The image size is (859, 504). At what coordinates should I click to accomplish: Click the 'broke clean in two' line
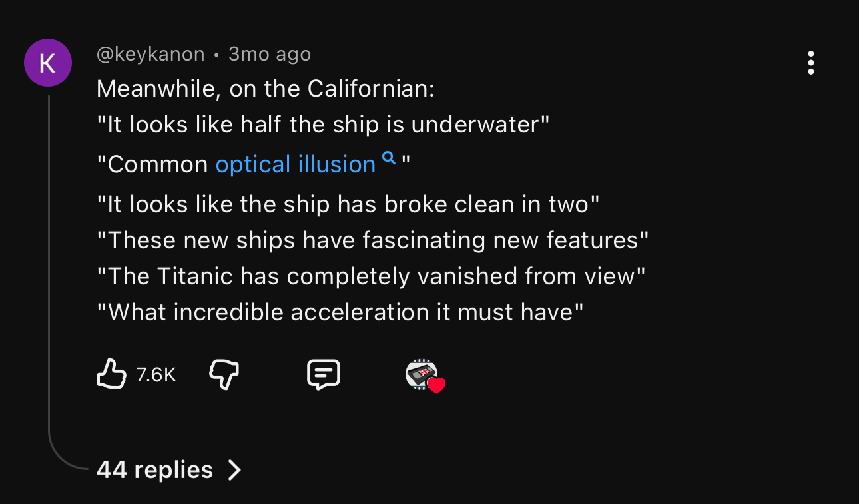pos(348,204)
